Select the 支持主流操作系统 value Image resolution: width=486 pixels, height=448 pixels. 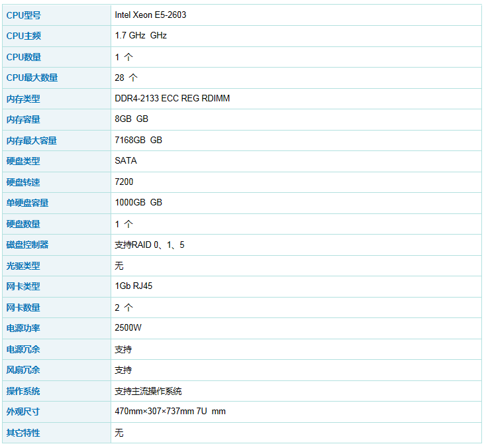coord(148,391)
